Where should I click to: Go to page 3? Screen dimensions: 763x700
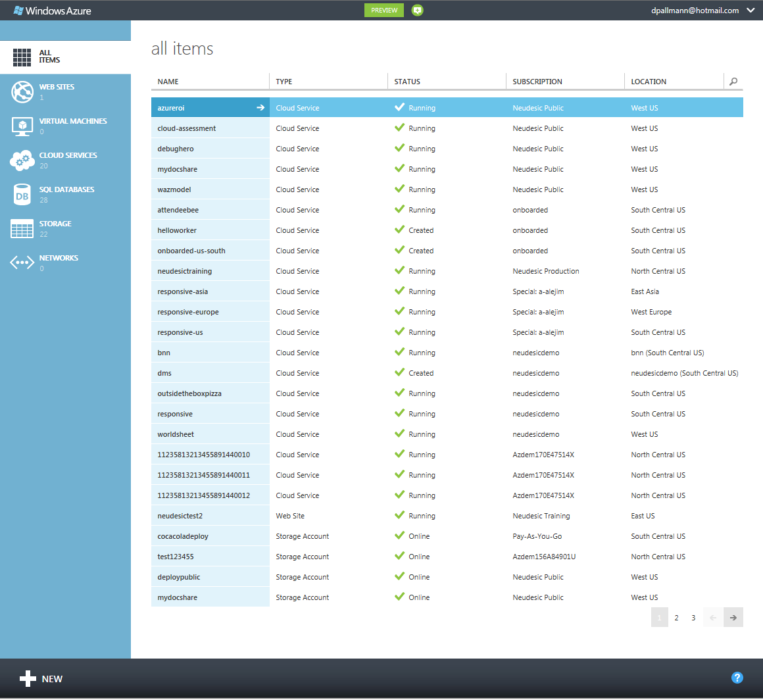(693, 618)
